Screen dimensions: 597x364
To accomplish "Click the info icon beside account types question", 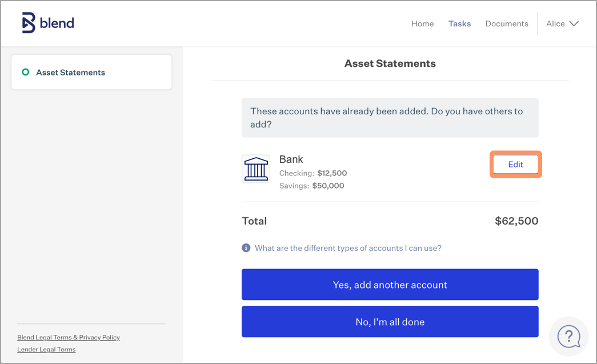I will point(246,248).
